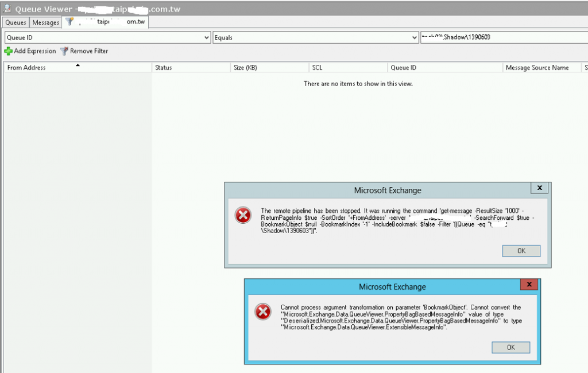Click the 'There are no items to show' text
This screenshot has width=588, height=373.
358,84
